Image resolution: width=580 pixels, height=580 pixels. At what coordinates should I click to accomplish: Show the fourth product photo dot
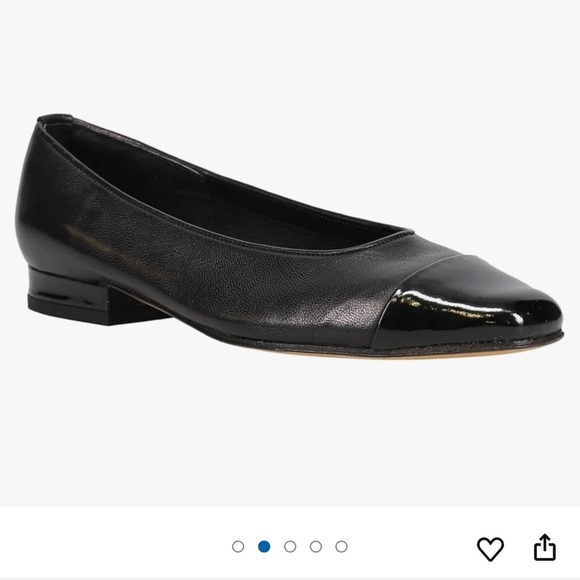tap(316, 546)
